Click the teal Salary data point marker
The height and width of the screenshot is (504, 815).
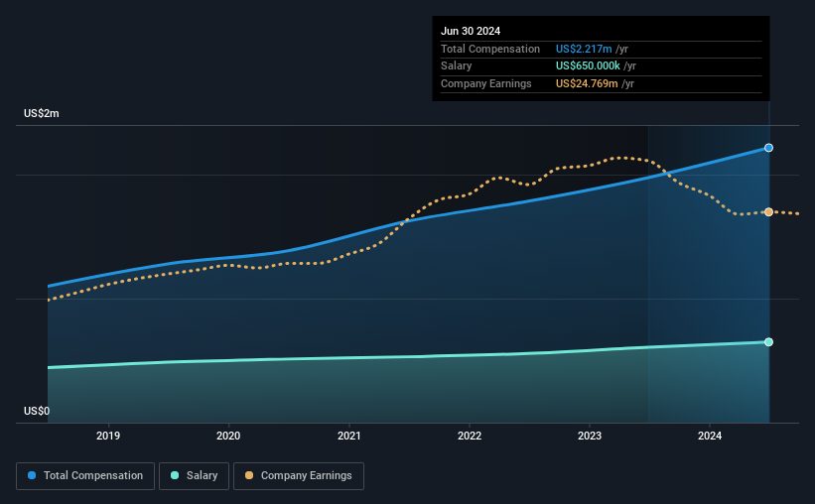(768, 342)
